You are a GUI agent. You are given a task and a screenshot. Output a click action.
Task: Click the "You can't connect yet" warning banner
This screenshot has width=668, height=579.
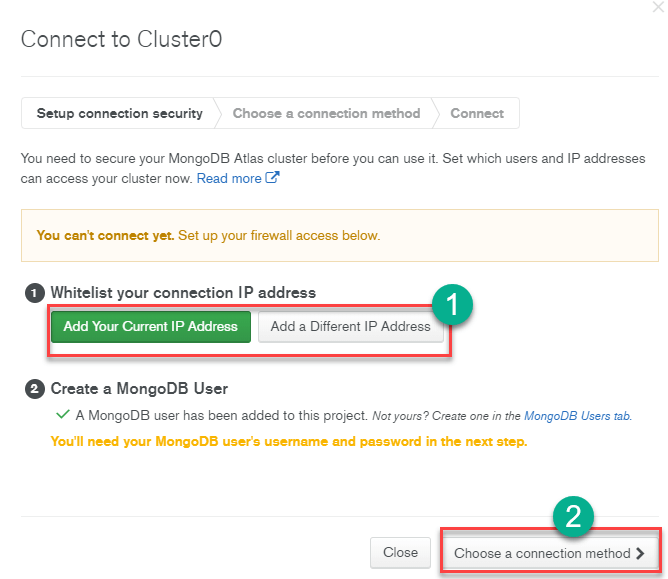pyautogui.click(x=340, y=236)
